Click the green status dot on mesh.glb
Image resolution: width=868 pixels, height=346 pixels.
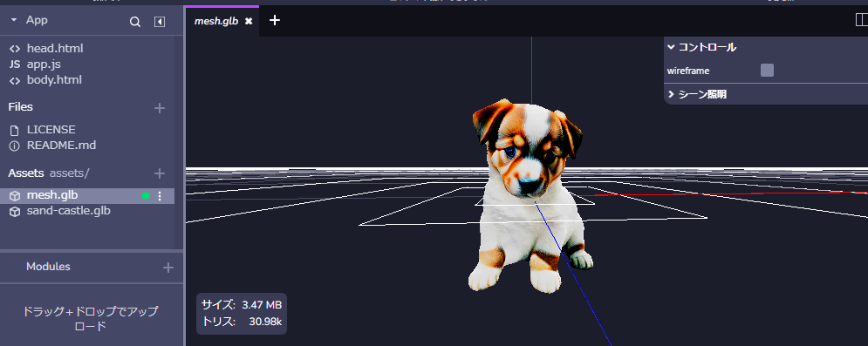pyautogui.click(x=146, y=196)
